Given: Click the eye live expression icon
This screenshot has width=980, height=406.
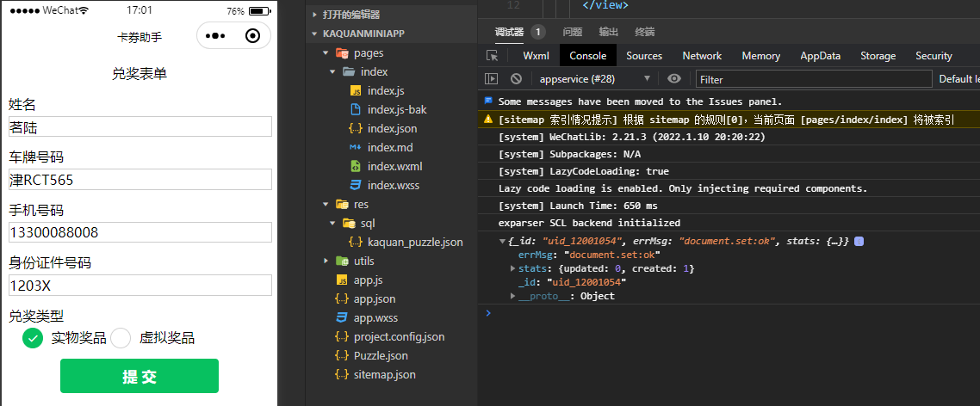Looking at the screenshot, I should pos(674,79).
